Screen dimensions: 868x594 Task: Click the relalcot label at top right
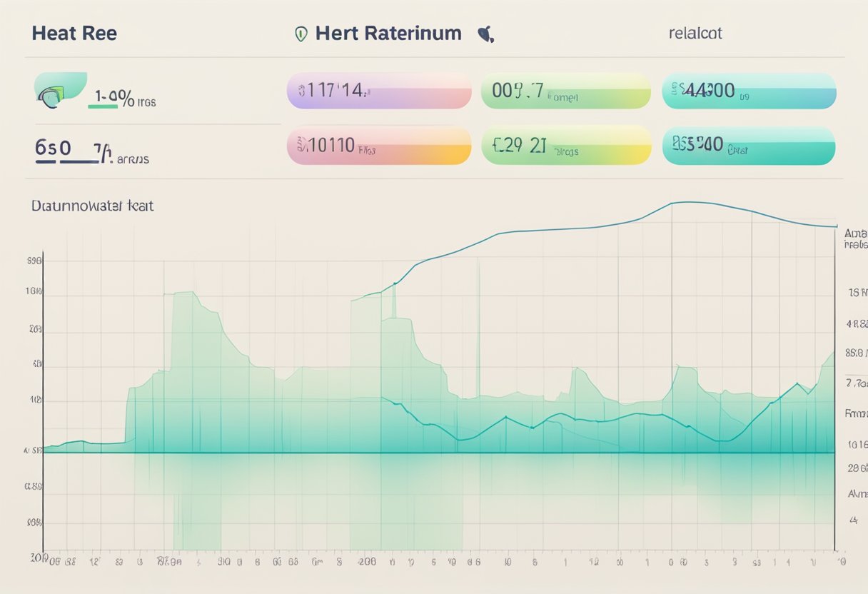(x=695, y=34)
